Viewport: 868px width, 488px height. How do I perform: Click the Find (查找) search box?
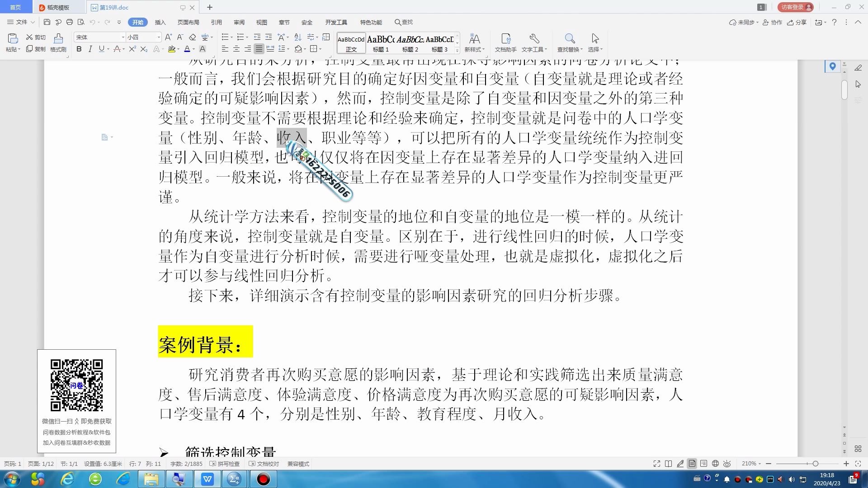pyautogui.click(x=404, y=22)
